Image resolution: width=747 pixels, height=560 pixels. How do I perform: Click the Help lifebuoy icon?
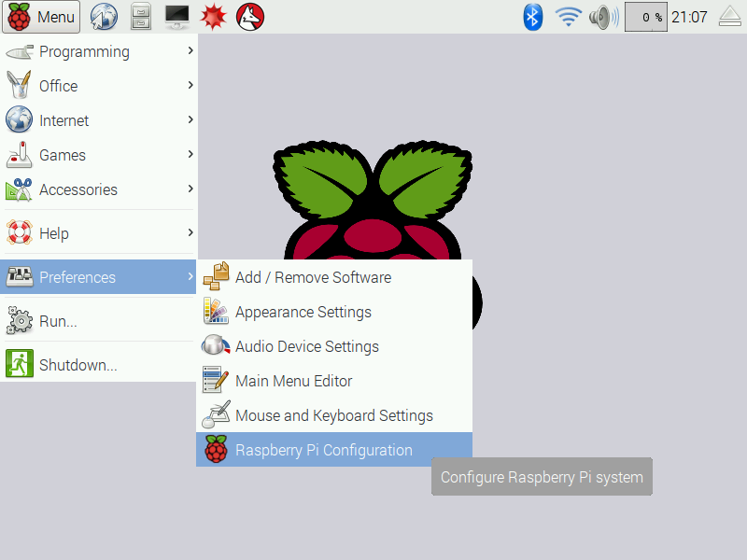20,232
